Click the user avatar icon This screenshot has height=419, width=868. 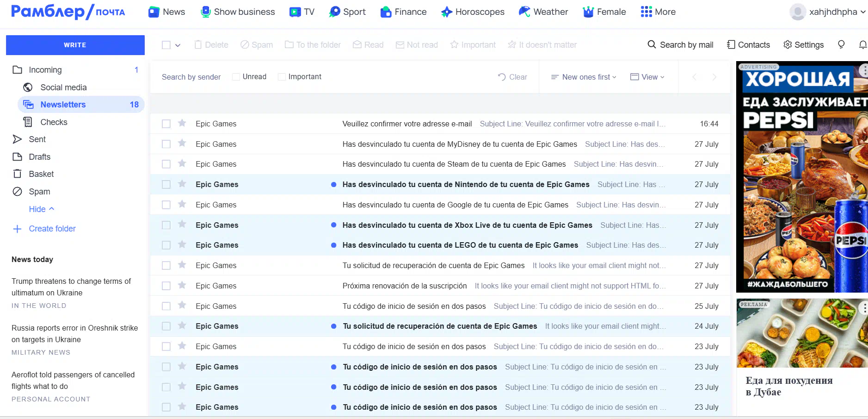(x=798, y=12)
